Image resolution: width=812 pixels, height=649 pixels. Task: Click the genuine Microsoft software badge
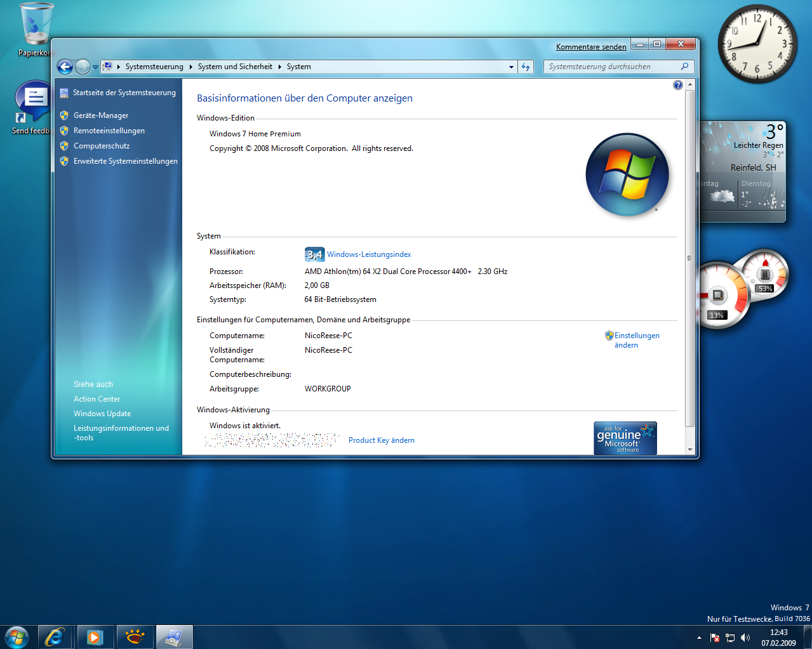tap(625, 438)
